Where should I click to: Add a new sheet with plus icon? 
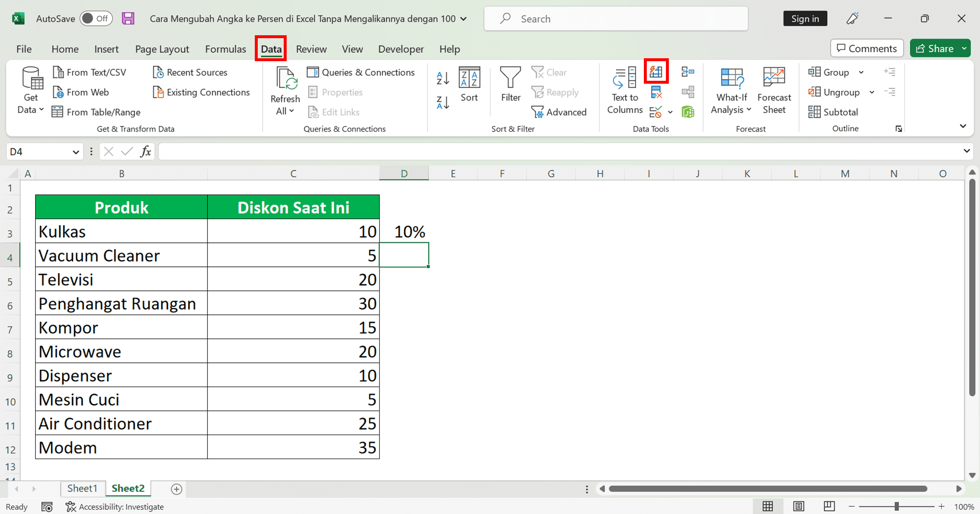coord(176,489)
